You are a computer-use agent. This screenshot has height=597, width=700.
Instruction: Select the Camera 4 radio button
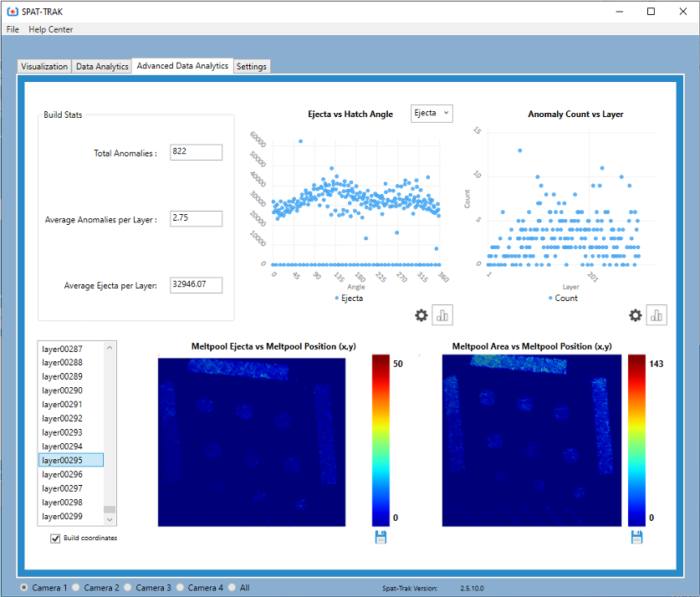[x=180, y=588]
